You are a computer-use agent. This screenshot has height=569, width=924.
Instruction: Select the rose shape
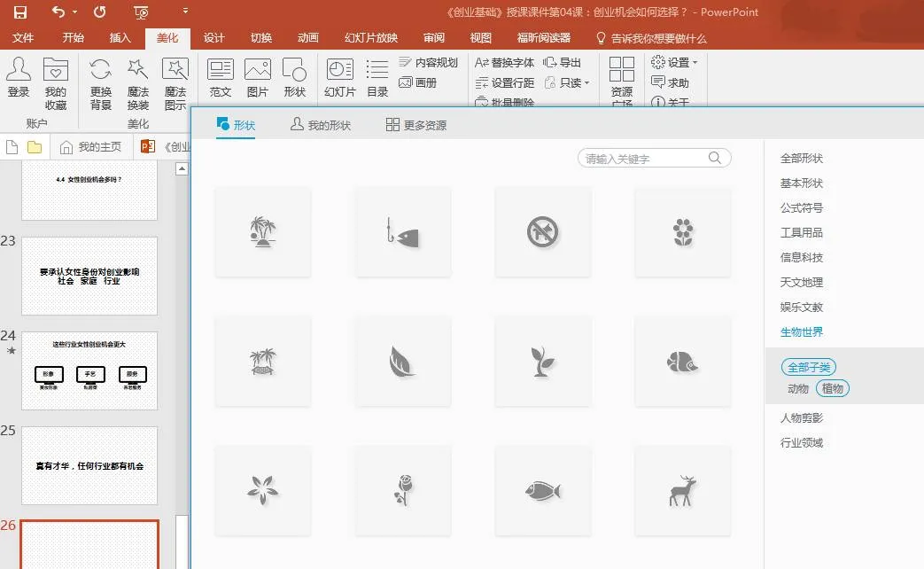tap(403, 491)
